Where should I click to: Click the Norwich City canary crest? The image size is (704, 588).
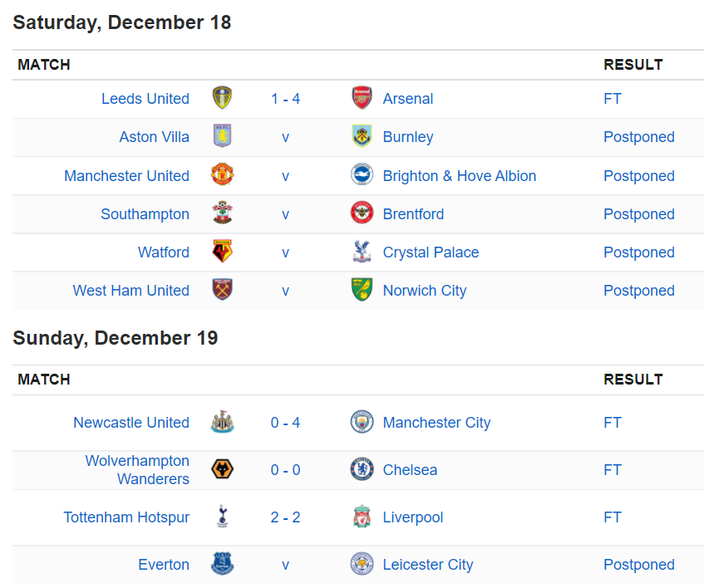tap(362, 290)
